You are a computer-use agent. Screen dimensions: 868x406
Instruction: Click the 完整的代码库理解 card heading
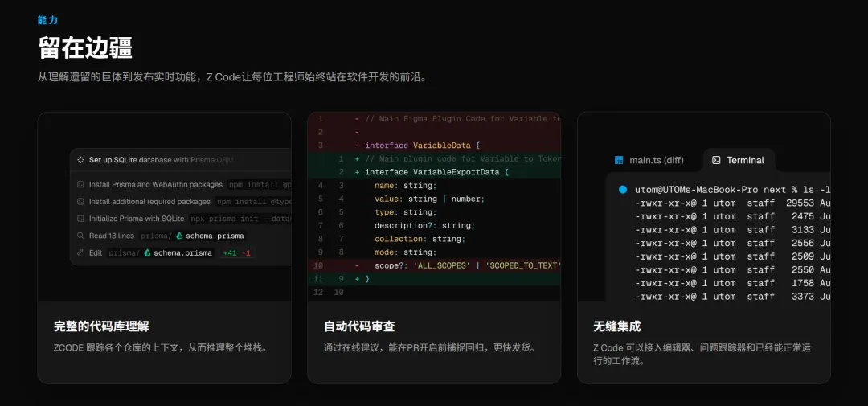[101, 326]
